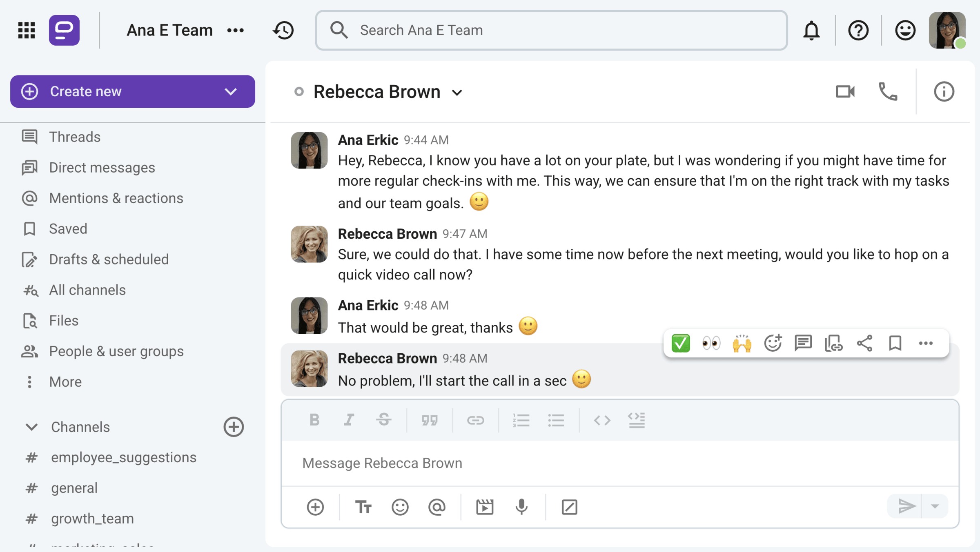The image size is (980, 552).
Task: Open the Threads sidebar item
Action: [x=75, y=137]
